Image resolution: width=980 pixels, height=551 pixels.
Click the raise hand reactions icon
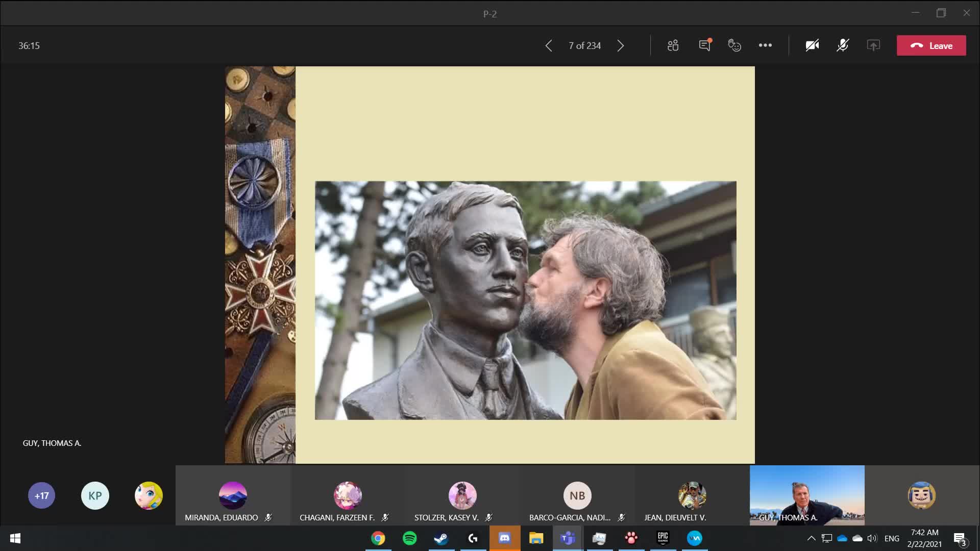pos(734,45)
